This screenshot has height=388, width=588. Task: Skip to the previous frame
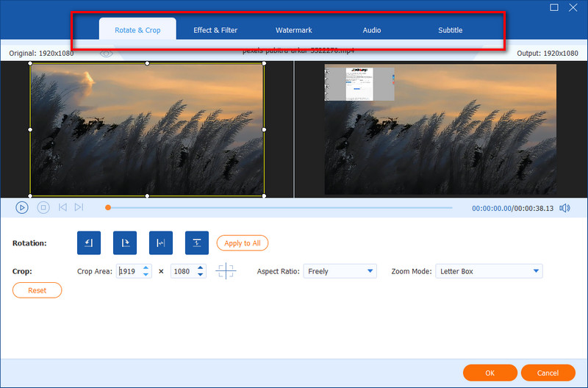pyautogui.click(x=62, y=208)
